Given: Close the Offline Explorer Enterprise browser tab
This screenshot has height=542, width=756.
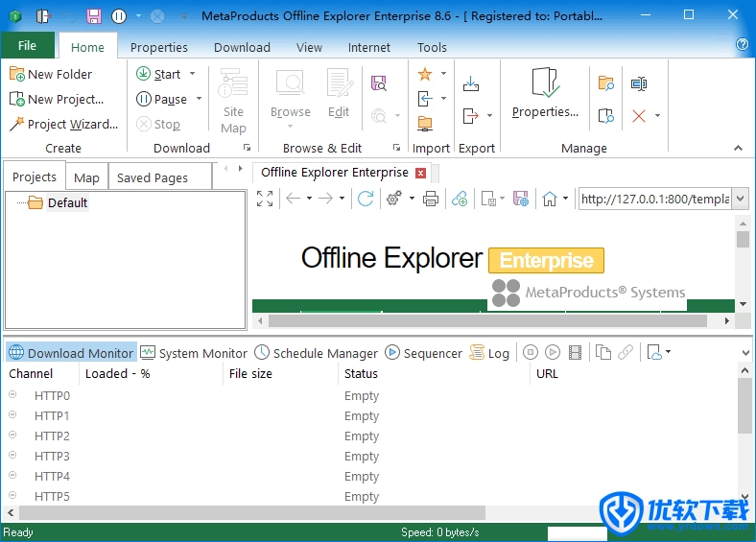Looking at the screenshot, I should pos(421,173).
